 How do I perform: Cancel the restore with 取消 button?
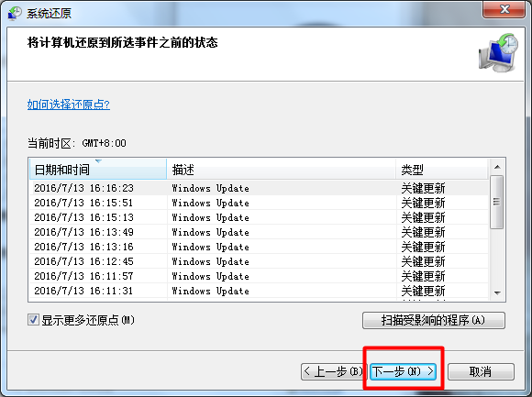[x=481, y=372]
